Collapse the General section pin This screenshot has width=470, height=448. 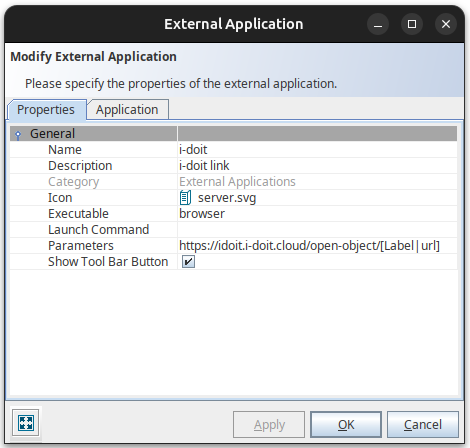pyautogui.click(x=18, y=134)
